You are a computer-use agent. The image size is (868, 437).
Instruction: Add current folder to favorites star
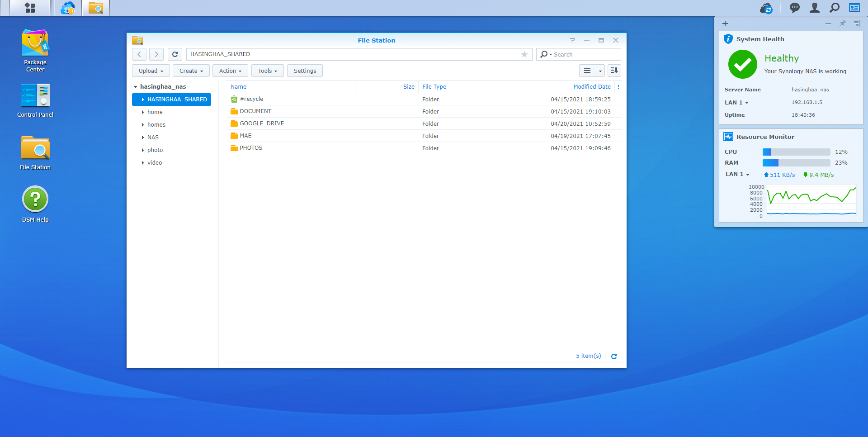(x=524, y=54)
